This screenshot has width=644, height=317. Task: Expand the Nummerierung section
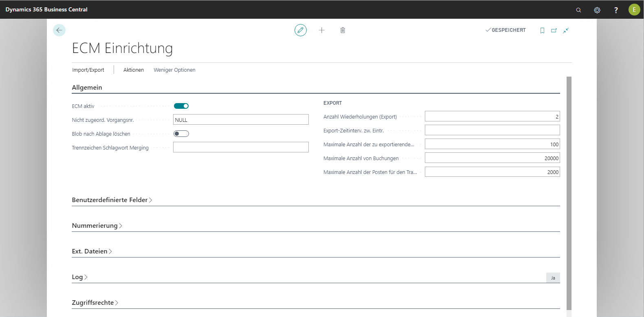(x=97, y=226)
